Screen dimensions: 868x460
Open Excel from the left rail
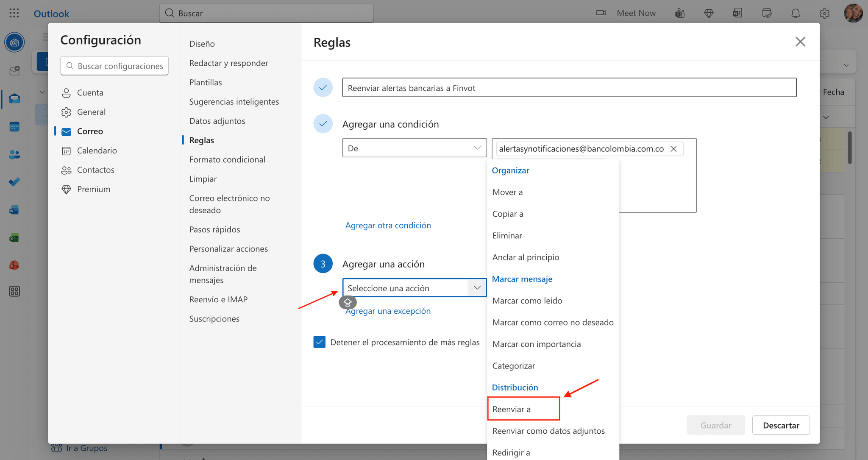coord(14,238)
